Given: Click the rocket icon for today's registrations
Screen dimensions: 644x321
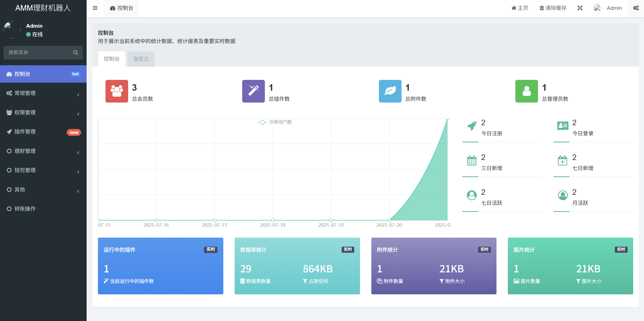Looking at the screenshot, I should click(x=472, y=125).
